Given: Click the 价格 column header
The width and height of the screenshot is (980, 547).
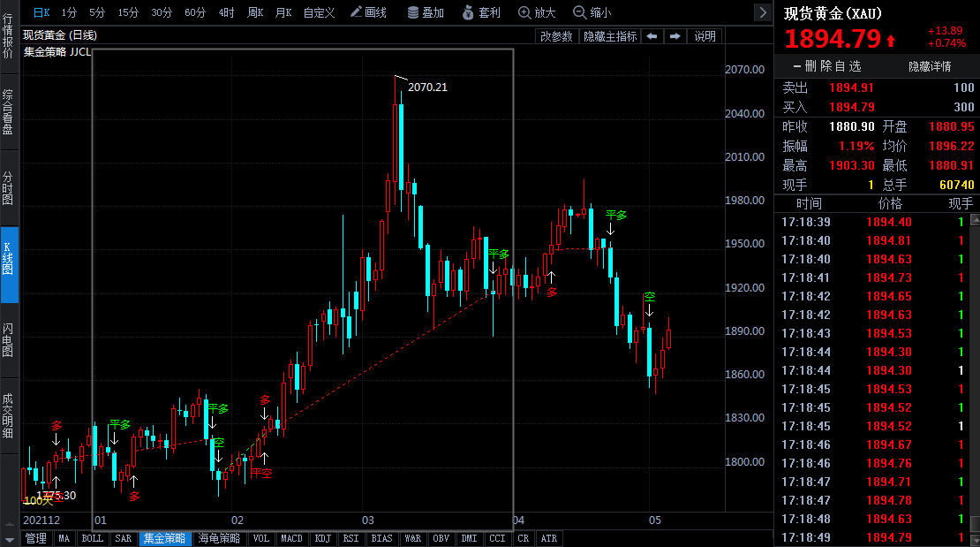Looking at the screenshot, I should pos(890,204).
